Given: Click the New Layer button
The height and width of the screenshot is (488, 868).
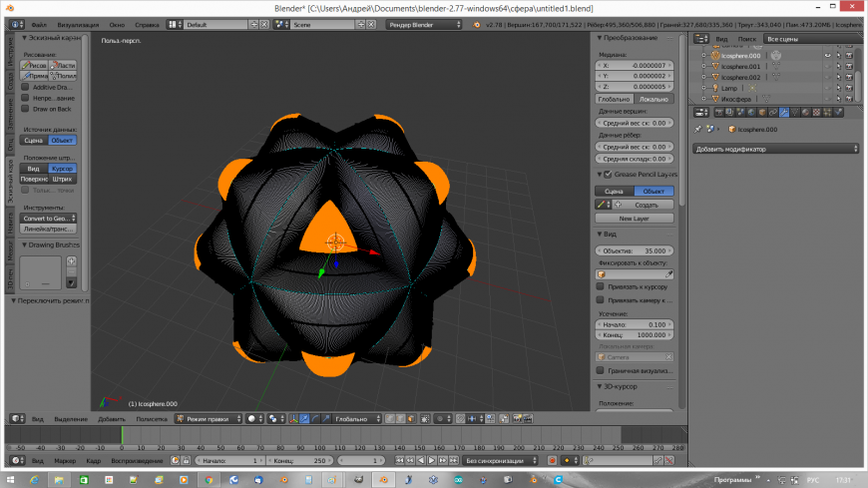Looking at the screenshot, I should (x=635, y=219).
